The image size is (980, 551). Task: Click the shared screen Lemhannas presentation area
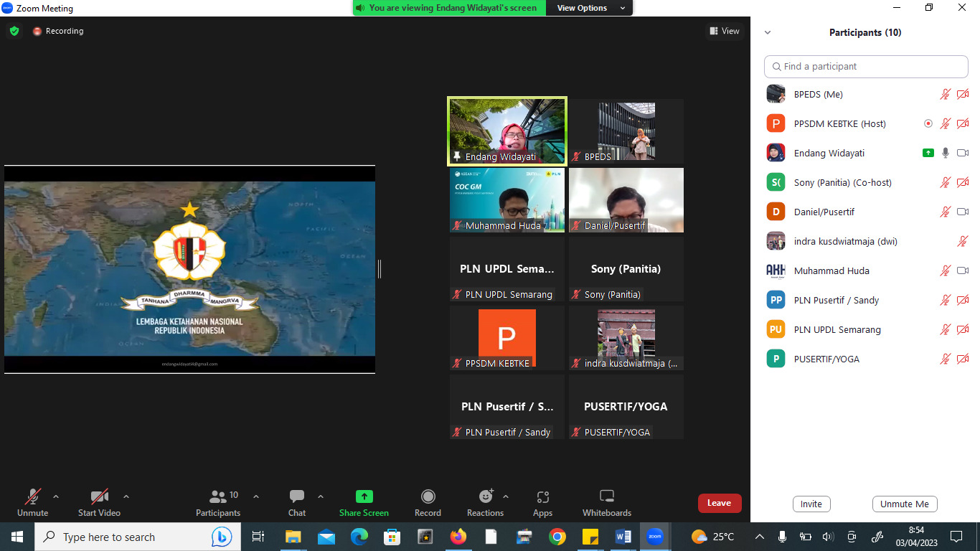[x=189, y=269]
